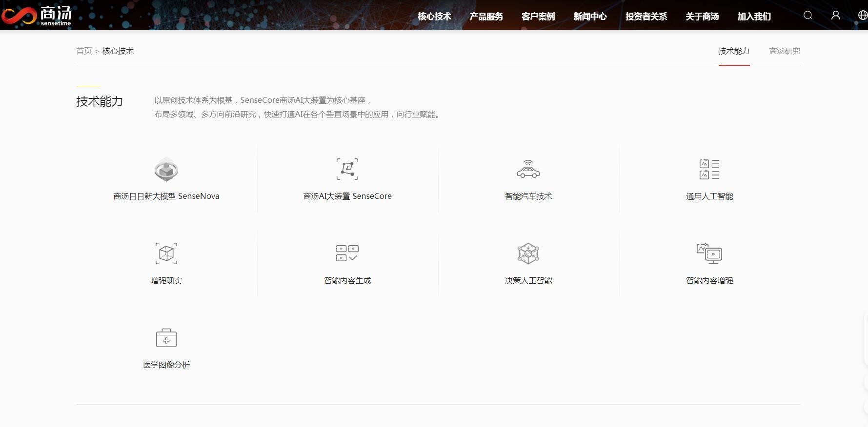The width and height of the screenshot is (868, 427).
Task: Open the 产品服务 navigation menu
Action: [x=486, y=17]
